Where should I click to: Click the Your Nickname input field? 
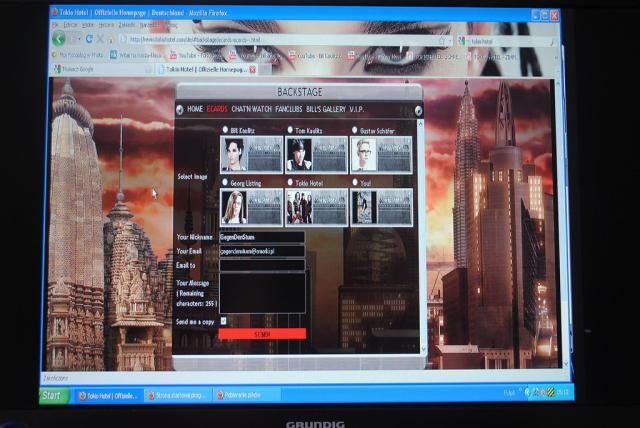[x=262, y=237]
